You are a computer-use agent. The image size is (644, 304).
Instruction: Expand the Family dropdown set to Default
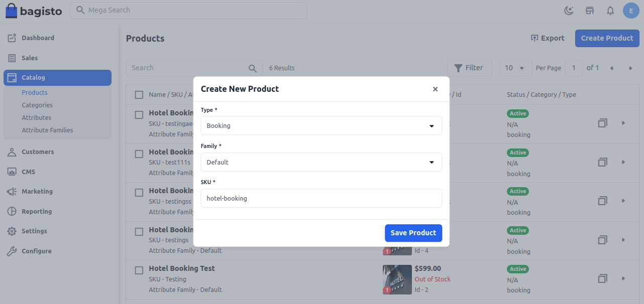pos(321,162)
